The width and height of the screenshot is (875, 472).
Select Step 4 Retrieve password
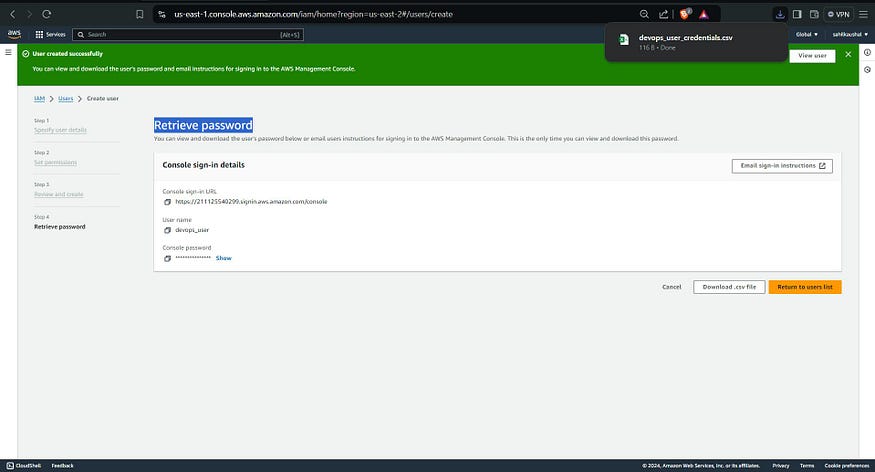coord(60,227)
